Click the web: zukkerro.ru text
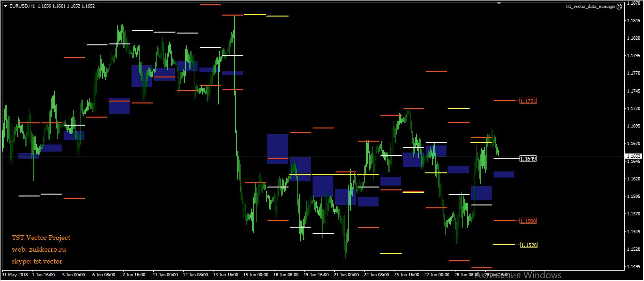The width and height of the screenshot is (644, 281). click(x=39, y=249)
